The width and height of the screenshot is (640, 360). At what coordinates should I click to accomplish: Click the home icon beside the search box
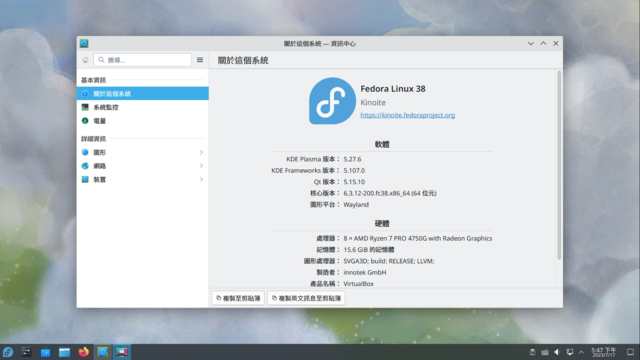click(x=85, y=60)
